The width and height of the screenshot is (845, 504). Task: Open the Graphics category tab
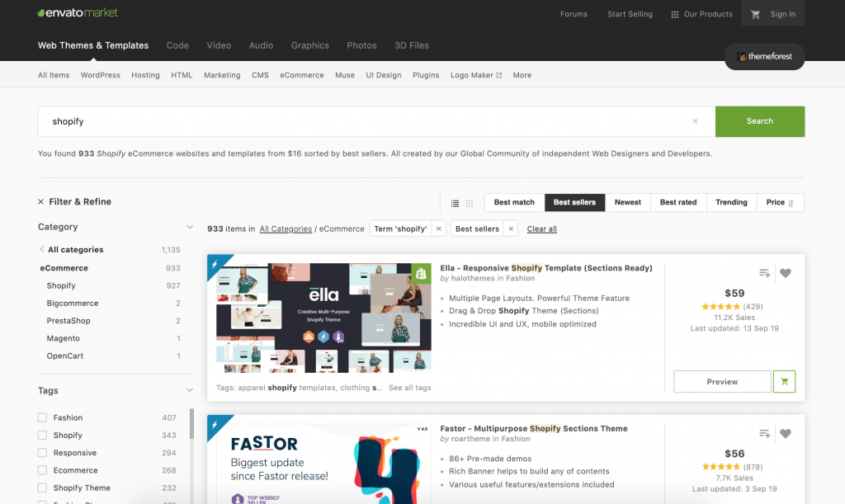[x=310, y=45]
